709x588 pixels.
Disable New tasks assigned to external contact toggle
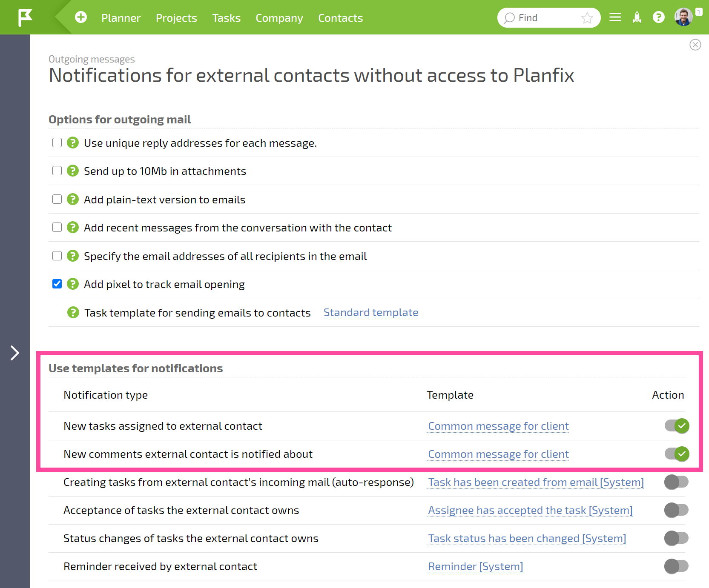(677, 425)
